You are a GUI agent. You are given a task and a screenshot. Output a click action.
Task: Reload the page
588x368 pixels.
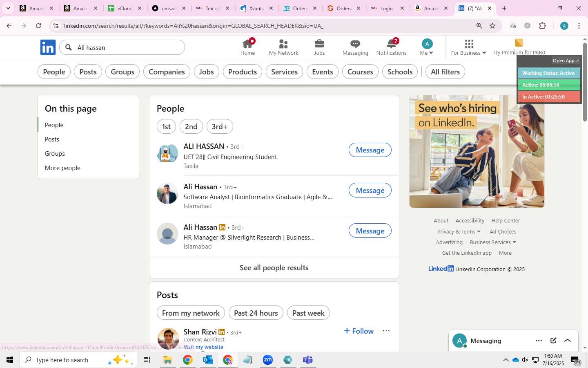click(x=38, y=26)
